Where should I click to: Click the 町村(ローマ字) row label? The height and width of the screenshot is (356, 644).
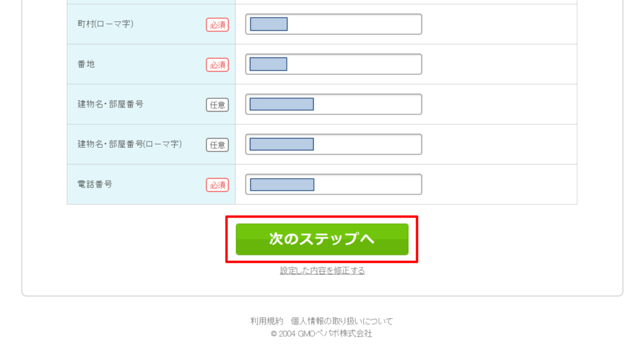point(106,24)
